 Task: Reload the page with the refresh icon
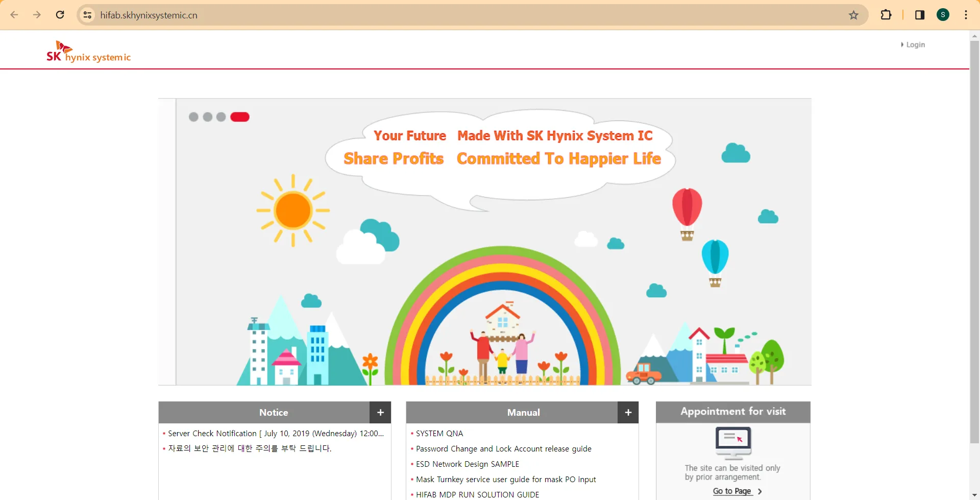click(60, 15)
